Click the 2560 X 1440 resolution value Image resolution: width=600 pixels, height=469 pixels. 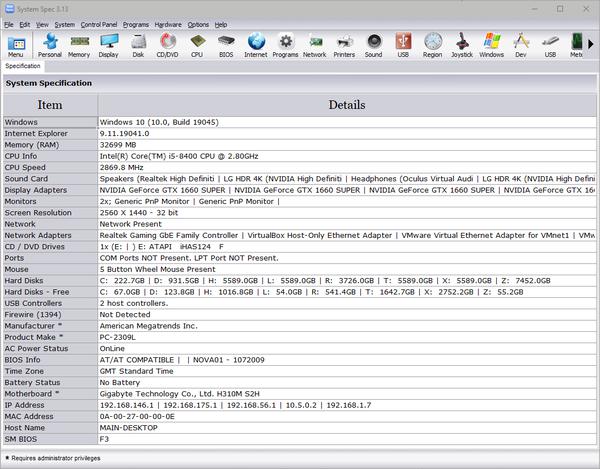tap(139, 213)
